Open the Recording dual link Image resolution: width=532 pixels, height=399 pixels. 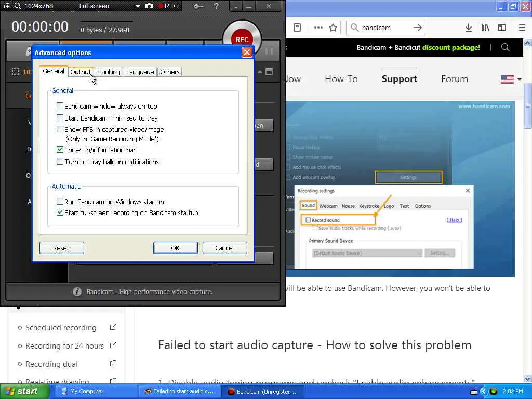tap(51, 364)
